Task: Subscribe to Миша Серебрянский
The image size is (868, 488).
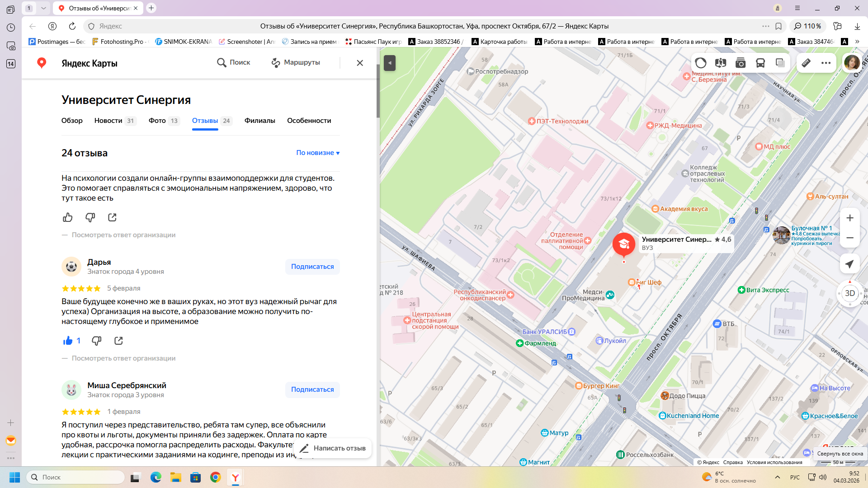Action: [312, 389]
